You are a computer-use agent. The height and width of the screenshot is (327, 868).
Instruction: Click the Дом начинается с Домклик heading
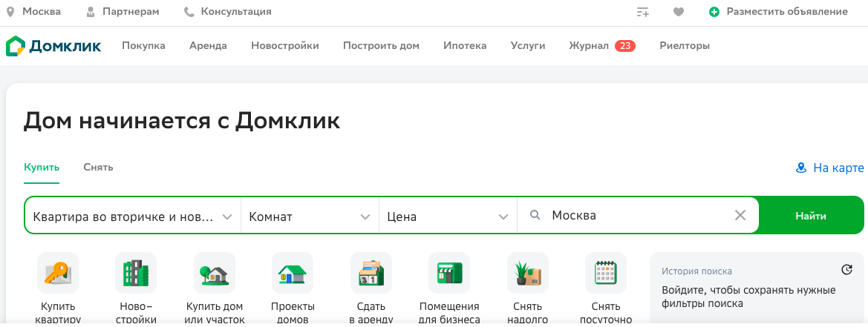[x=182, y=120]
